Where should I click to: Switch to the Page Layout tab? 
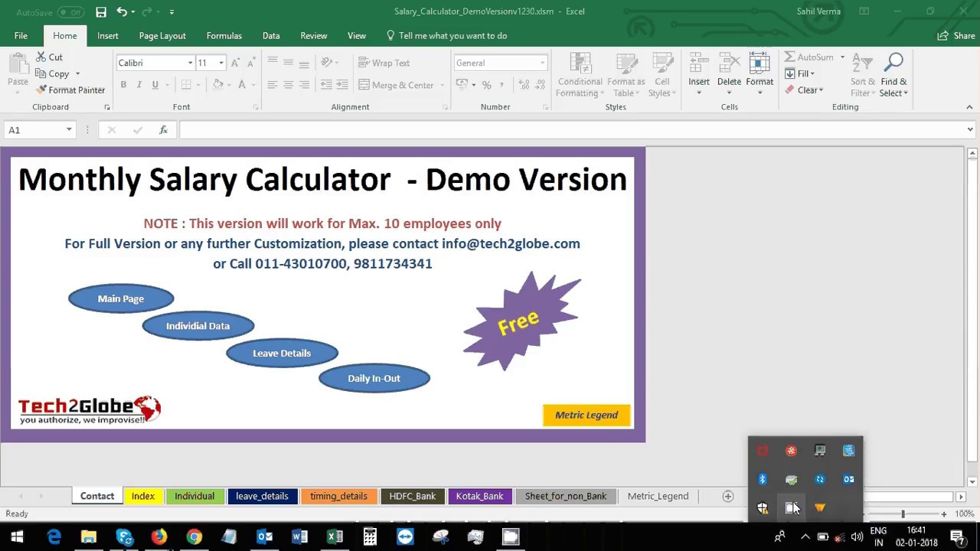[162, 36]
